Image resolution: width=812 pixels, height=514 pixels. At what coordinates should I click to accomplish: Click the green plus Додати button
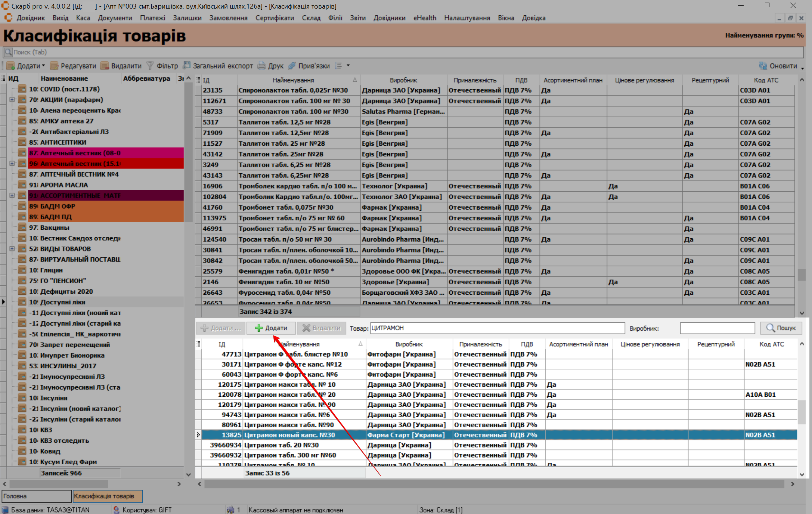pos(271,328)
